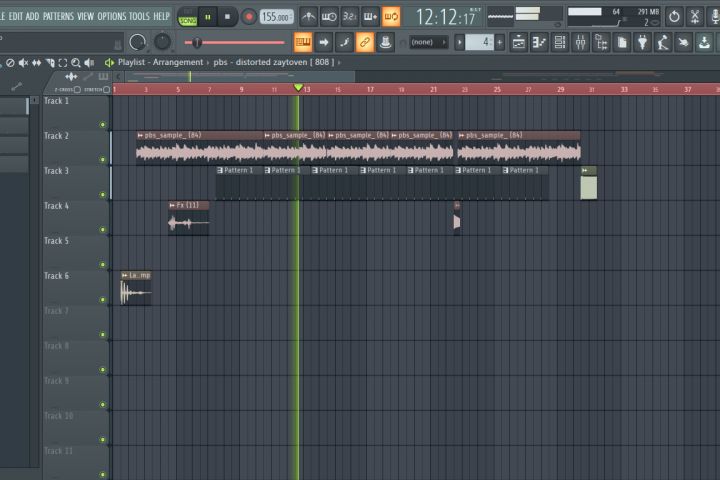The width and height of the screenshot is (720, 480).
Task: Click the audio editor scissors icon
Action: point(695,17)
